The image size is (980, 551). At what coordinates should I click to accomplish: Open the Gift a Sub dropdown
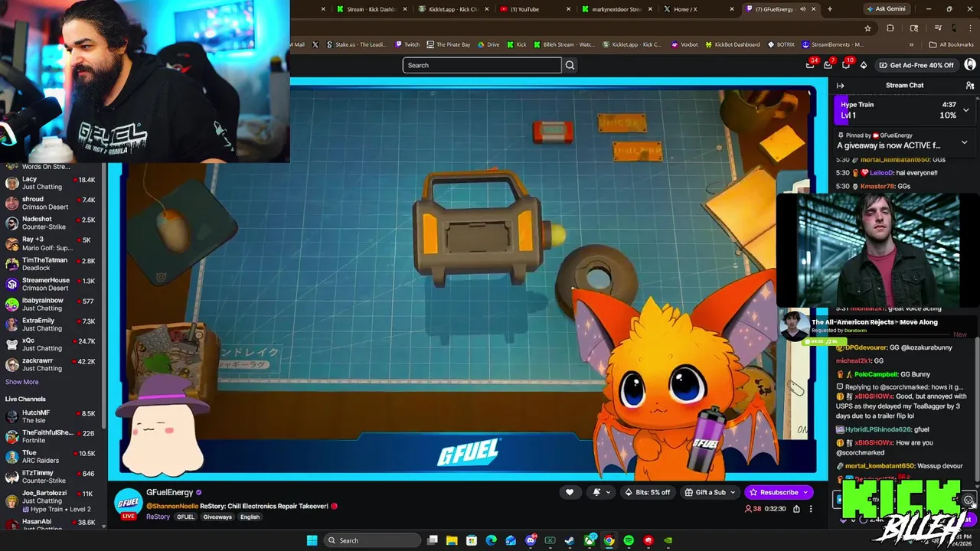pos(710,492)
